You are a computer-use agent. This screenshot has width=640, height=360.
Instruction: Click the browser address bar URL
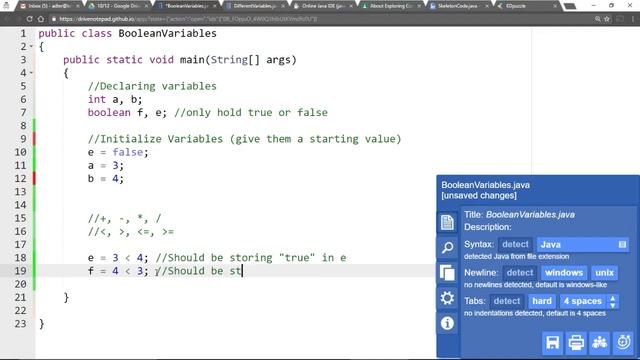point(188,19)
